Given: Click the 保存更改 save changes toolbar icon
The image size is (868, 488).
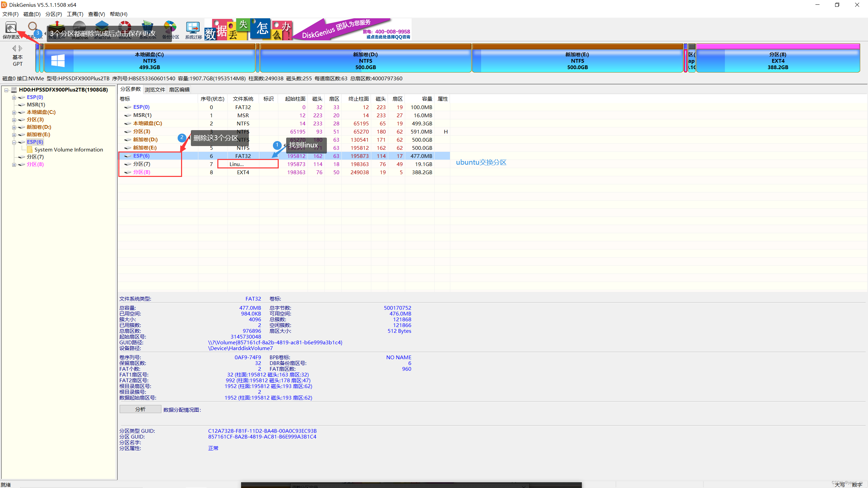Looking at the screenshot, I should (11, 28).
